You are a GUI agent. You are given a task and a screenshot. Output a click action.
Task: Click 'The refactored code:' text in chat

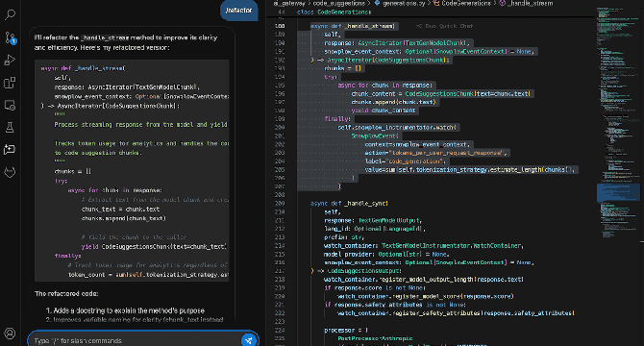[x=66, y=293]
